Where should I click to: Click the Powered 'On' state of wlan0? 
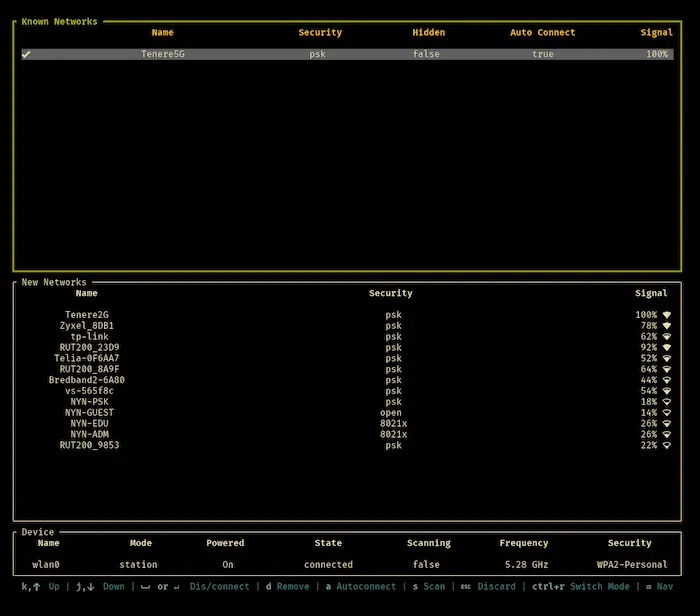(x=227, y=565)
